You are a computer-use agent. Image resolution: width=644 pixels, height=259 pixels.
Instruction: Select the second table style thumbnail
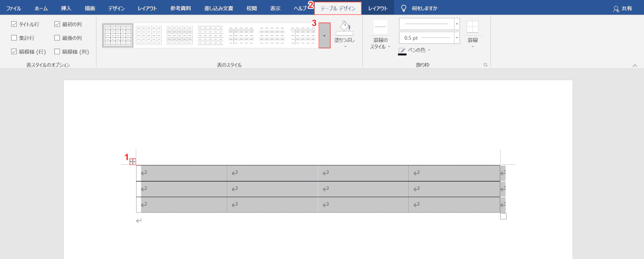(149, 35)
